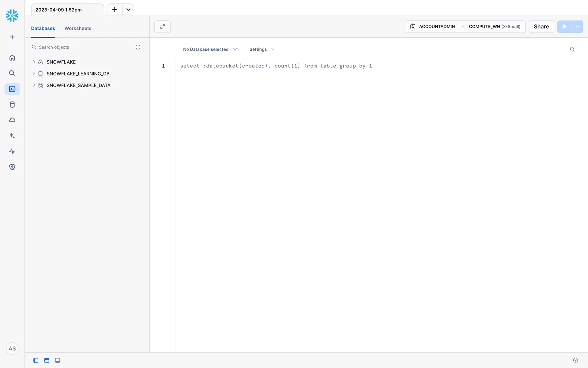Open the Admin shield icon
Screen dimensions: 588x368
pos(12,167)
